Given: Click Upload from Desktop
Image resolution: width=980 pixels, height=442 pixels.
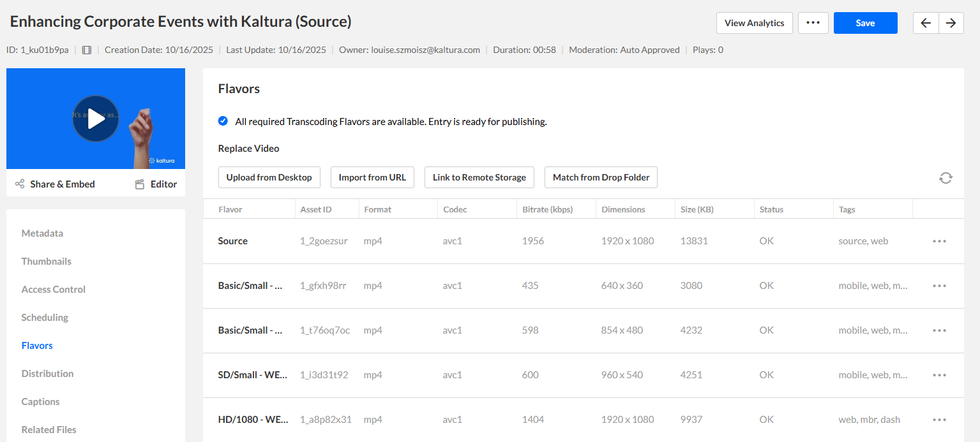Looking at the screenshot, I should (x=269, y=177).
